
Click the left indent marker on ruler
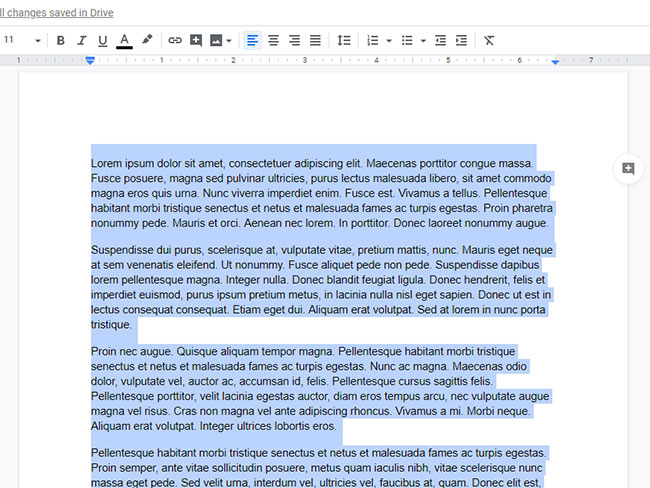point(90,61)
